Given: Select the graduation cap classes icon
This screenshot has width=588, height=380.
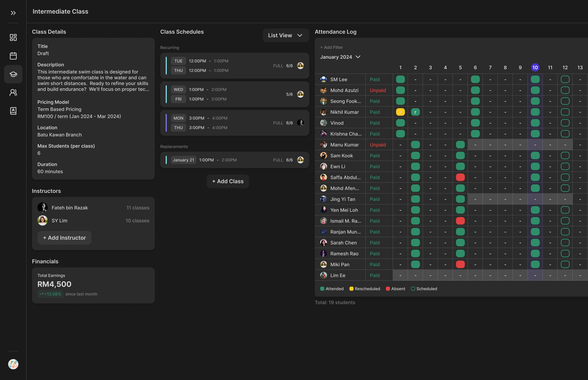Looking at the screenshot, I should point(13,74).
